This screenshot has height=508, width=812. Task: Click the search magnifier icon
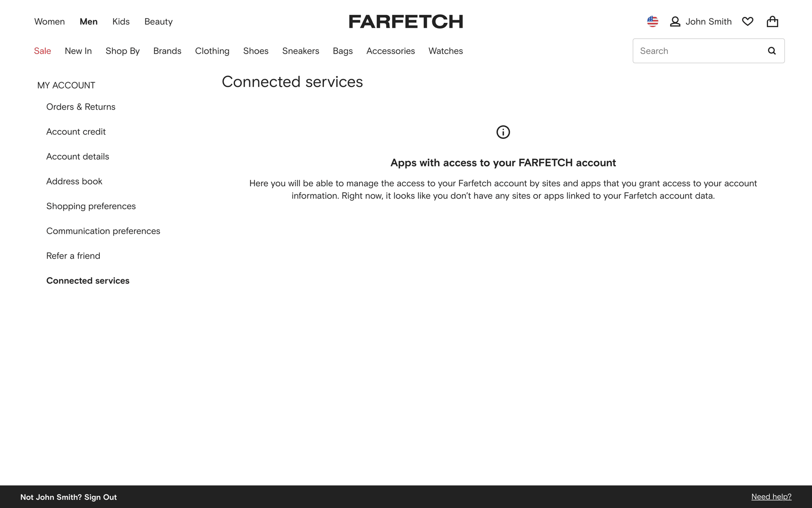pos(772,51)
